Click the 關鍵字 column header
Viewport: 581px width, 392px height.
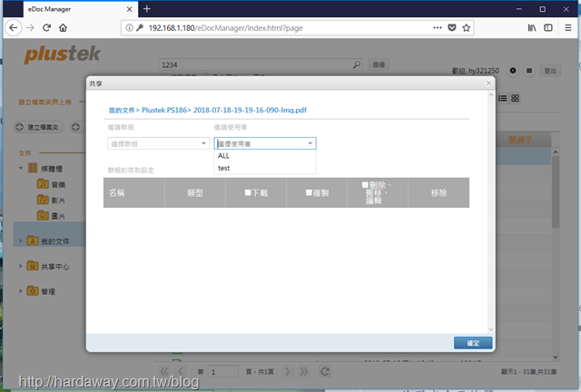(520, 140)
